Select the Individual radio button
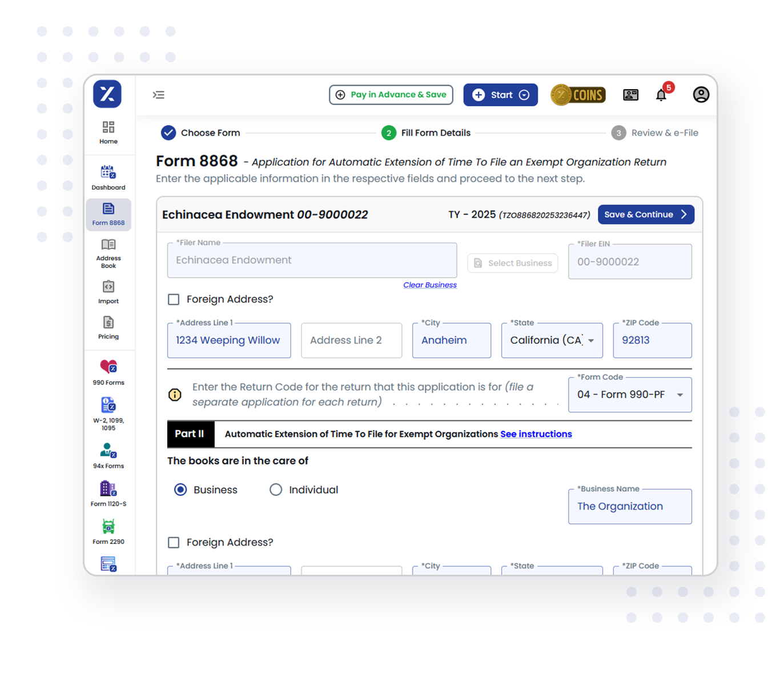The height and width of the screenshot is (677, 784). point(276,490)
